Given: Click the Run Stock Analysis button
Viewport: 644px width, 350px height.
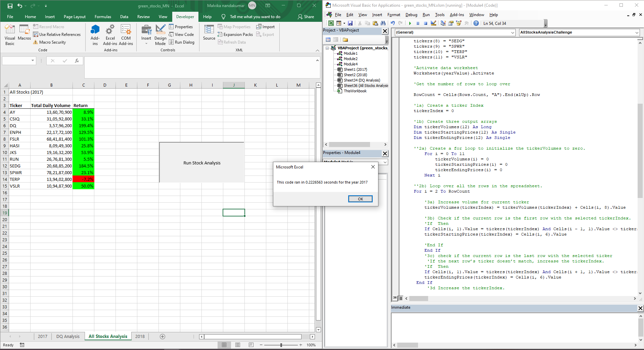Looking at the screenshot, I should (202, 163).
